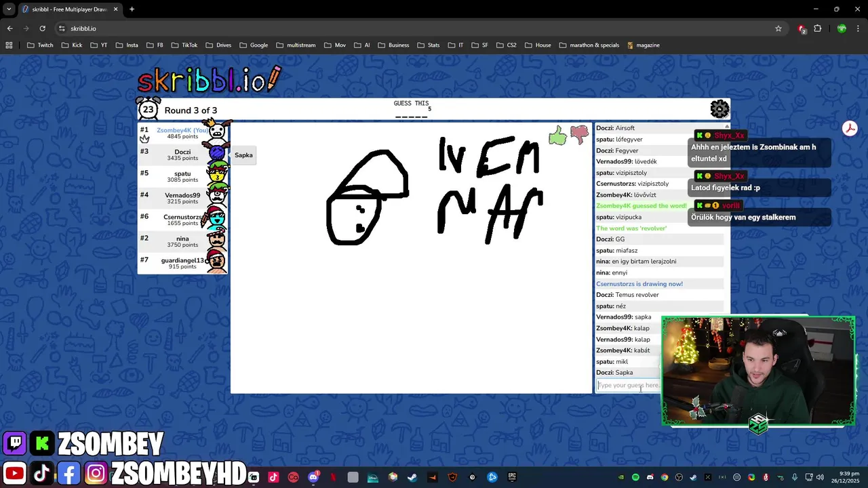Click in the guess input field
Viewport: 868px width, 488px height.
coord(628,385)
